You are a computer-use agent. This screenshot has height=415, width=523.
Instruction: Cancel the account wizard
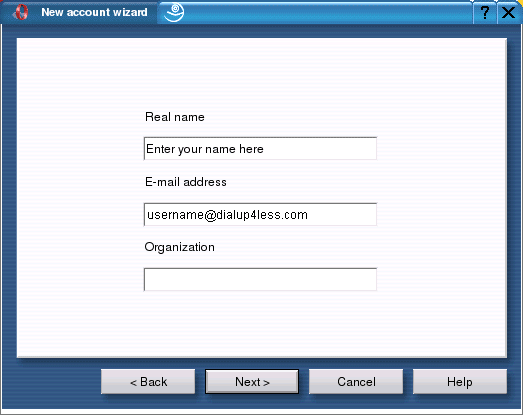356,381
